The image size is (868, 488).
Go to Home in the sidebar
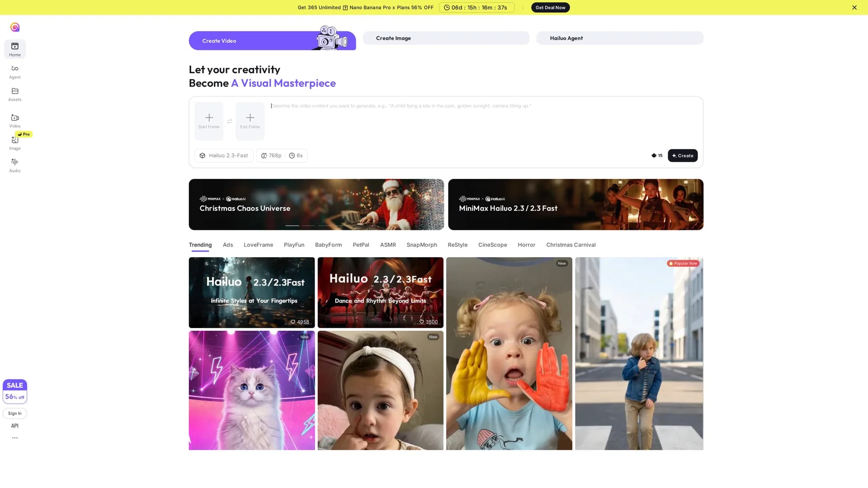point(15,49)
